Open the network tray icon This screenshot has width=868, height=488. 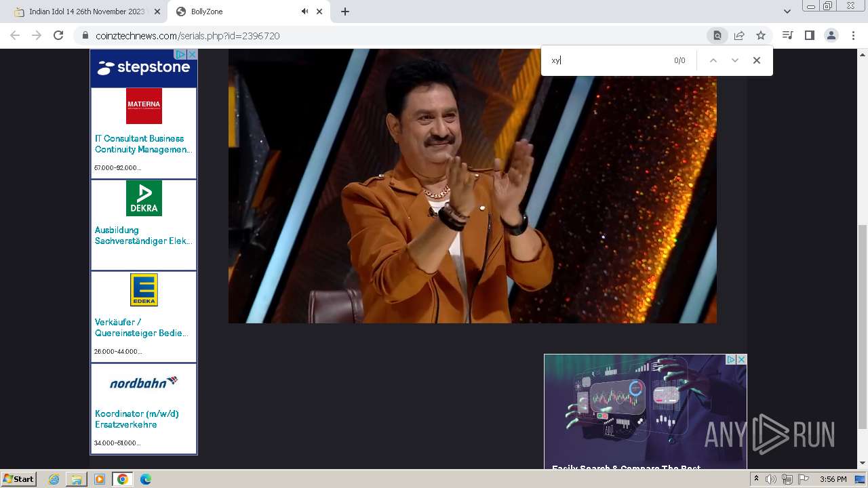[x=787, y=479]
